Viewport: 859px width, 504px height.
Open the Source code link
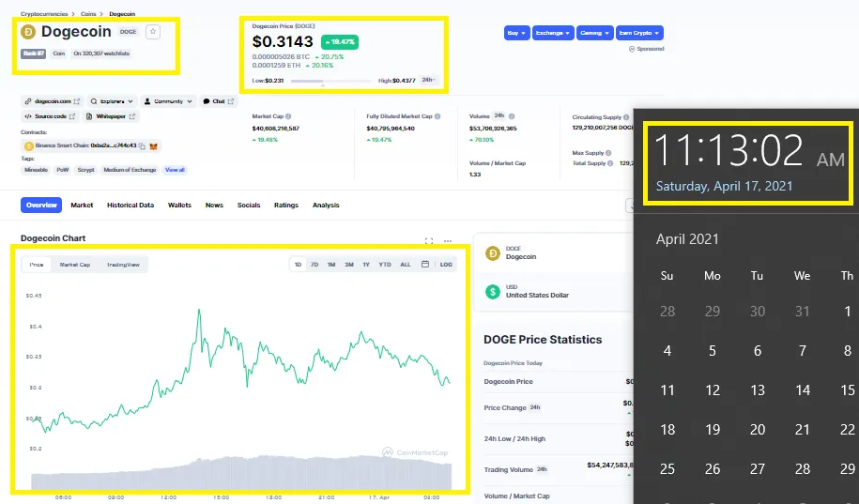point(50,116)
